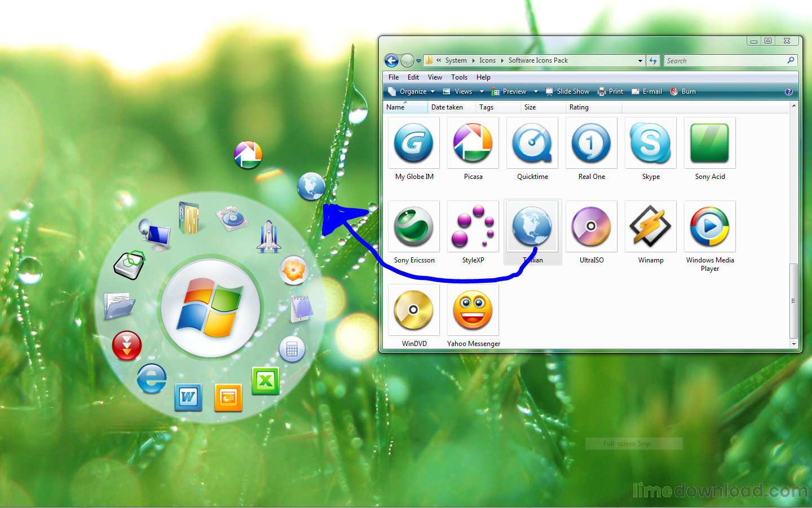
Task: Open the Help menu
Action: click(x=483, y=77)
